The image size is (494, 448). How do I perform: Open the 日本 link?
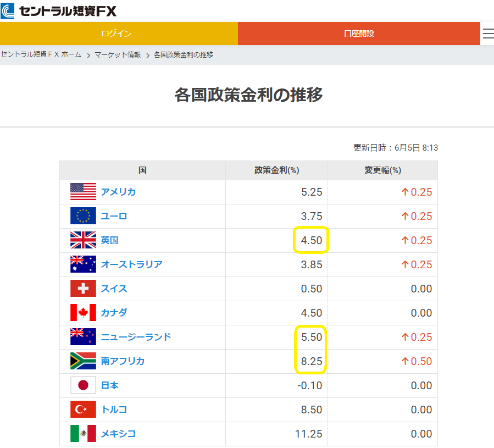[x=110, y=385]
